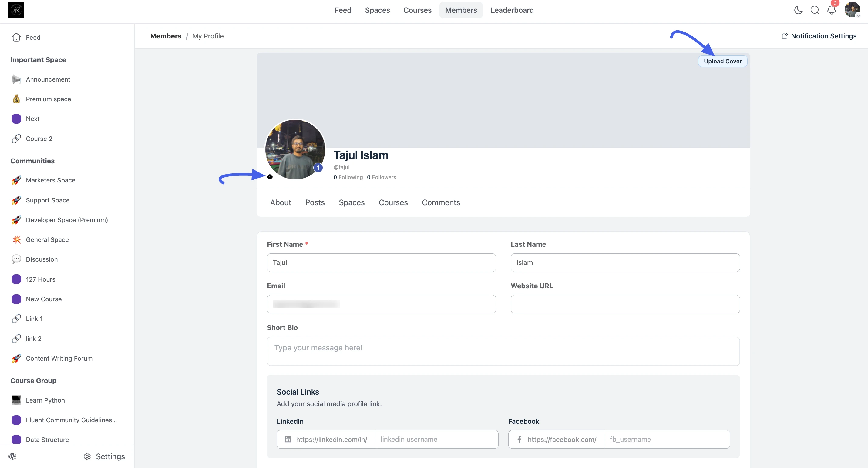Open the Notification Settings link

click(x=819, y=36)
